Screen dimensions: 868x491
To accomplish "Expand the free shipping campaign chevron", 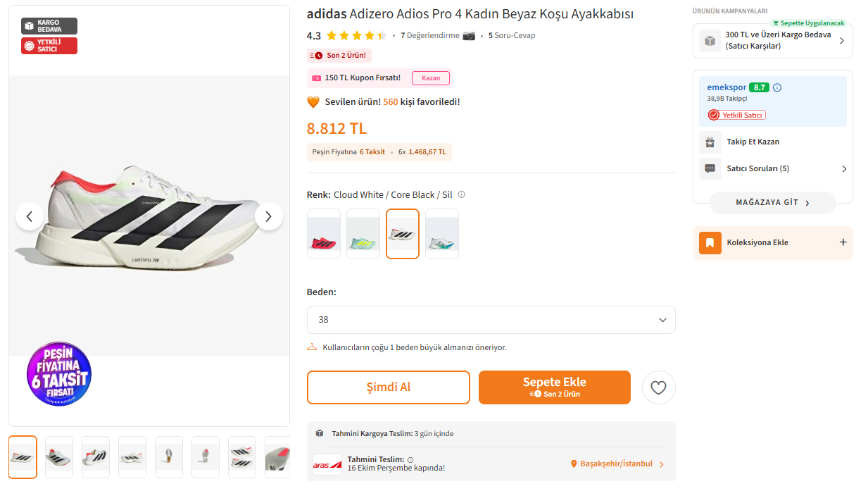I will (x=842, y=41).
